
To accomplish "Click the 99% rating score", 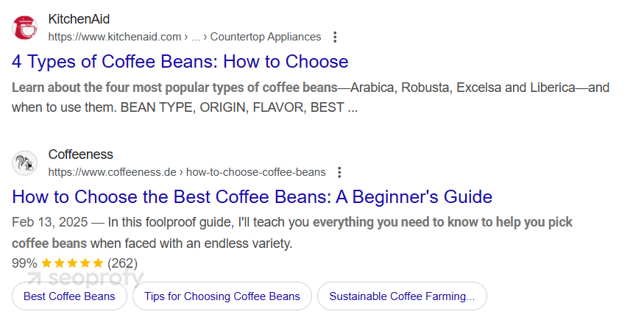I will coord(24,263).
